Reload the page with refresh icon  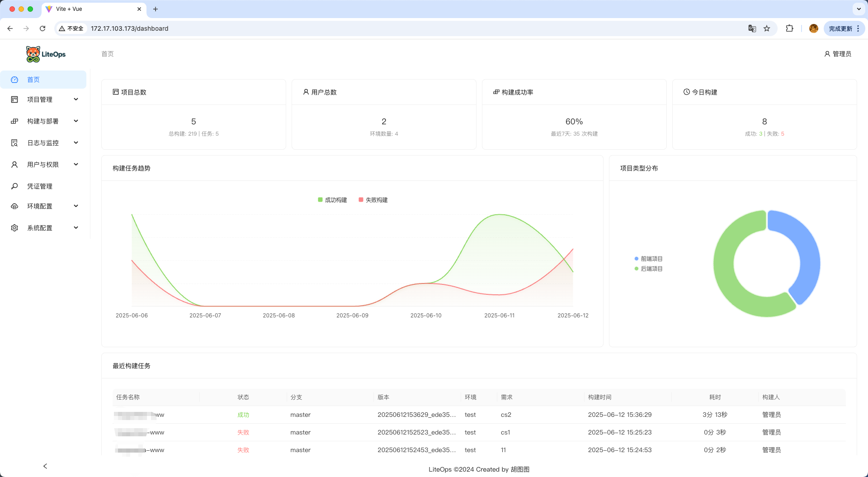[x=42, y=28]
